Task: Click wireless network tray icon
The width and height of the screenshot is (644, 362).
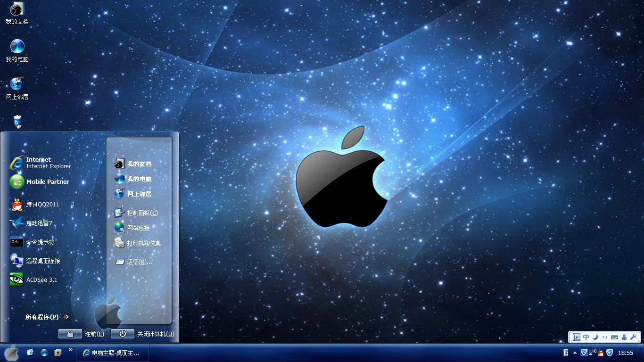Action: [x=593, y=352]
